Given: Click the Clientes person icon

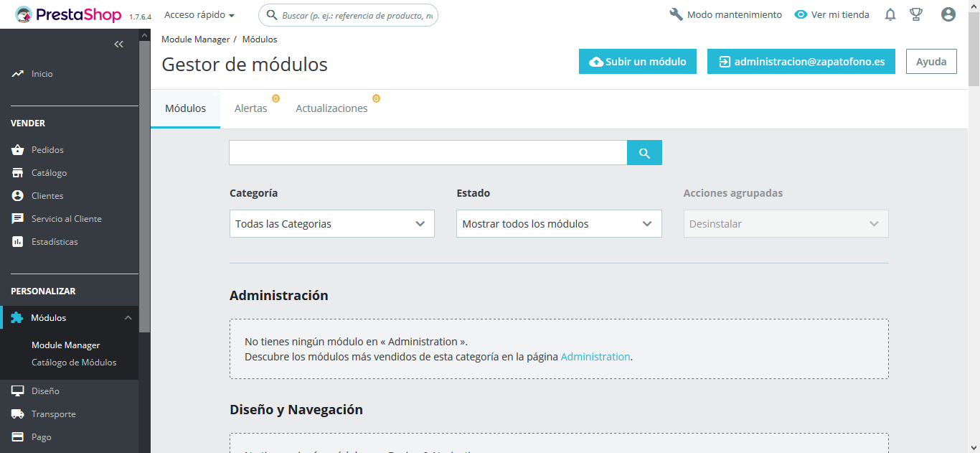Looking at the screenshot, I should click(x=18, y=196).
